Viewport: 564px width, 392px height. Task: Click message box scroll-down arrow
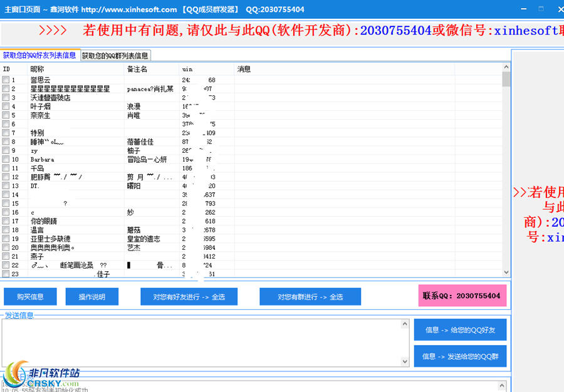pyautogui.click(x=405, y=361)
